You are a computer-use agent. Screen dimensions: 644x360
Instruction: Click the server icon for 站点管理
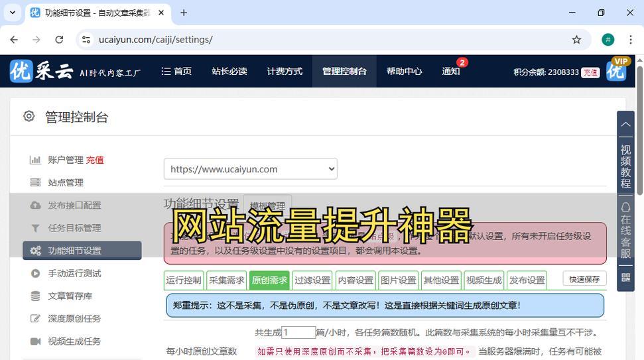tap(35, 183)
